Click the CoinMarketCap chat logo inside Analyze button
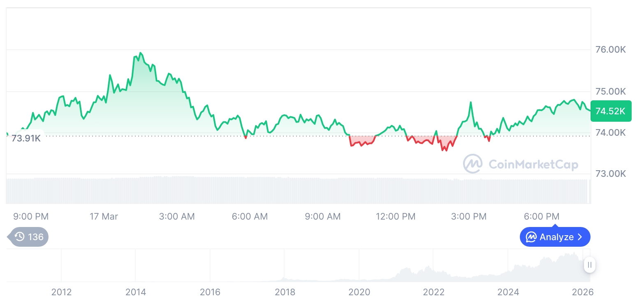The height and width of the screenshot is (301, 644). (x=531, y=237)
